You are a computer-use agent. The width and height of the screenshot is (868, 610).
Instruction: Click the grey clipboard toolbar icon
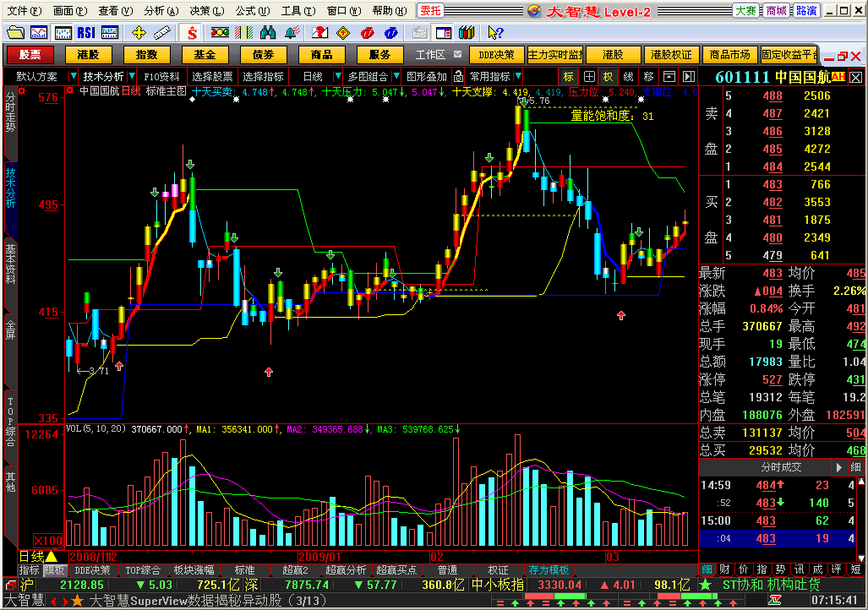pyautogui.click(x=419, y=33)
